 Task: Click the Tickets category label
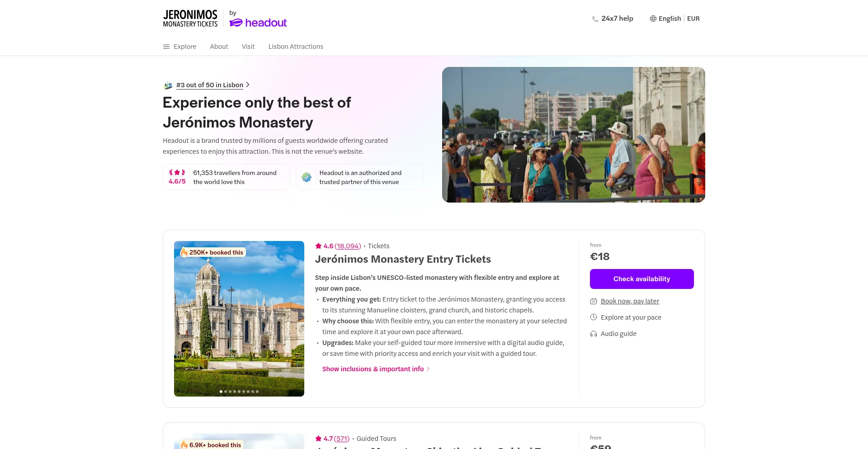(x=379, y=246)
